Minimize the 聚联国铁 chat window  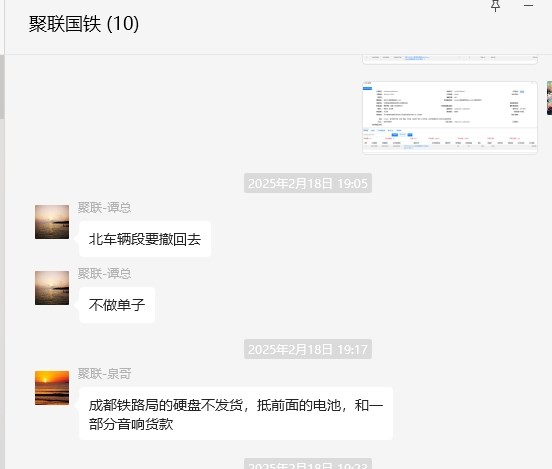[x=528, y=5]
